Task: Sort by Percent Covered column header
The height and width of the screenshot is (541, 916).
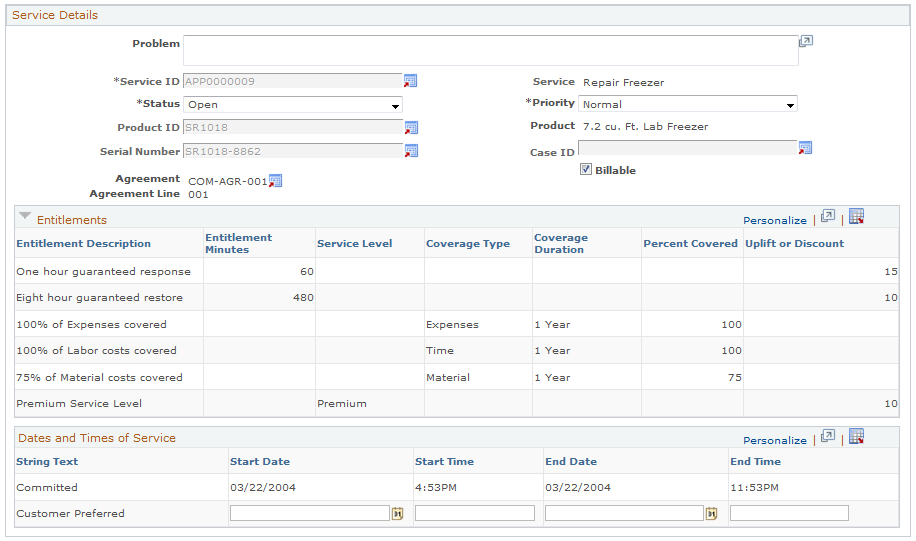Action: point(691,244)
